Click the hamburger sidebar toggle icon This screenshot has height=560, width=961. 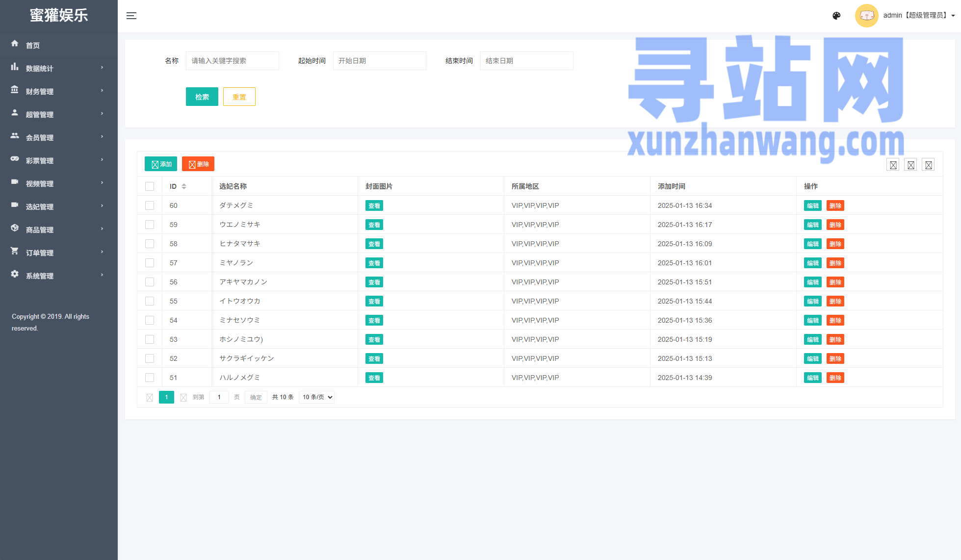click(131, 16)
